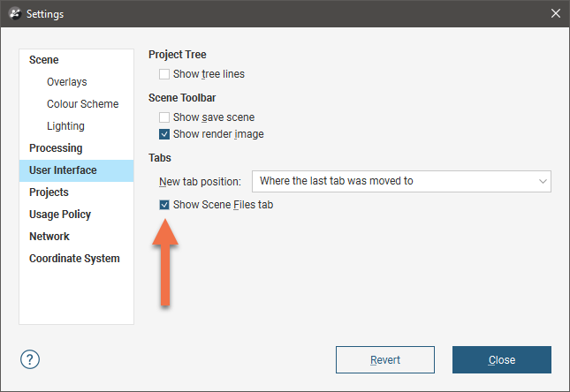Click the Revert button
The image size is (570, 392).
385,359
